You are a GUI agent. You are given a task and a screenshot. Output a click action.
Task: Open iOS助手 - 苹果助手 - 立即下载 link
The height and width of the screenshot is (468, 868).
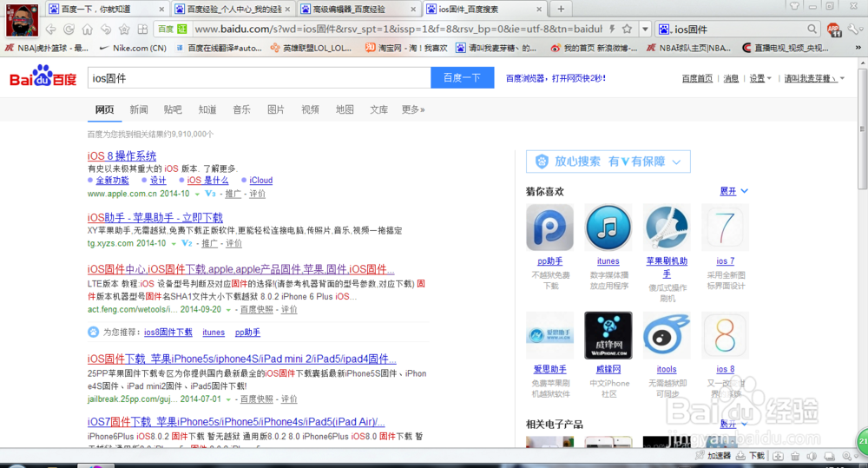tap(155, 217)
